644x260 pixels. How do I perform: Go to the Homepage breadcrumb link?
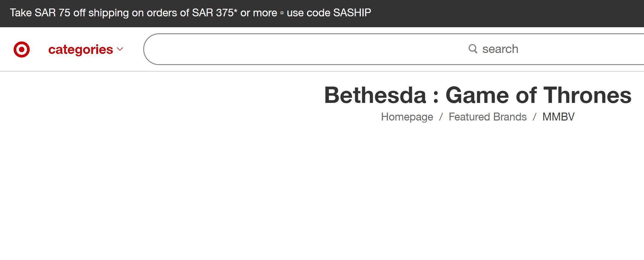(407, 117)
